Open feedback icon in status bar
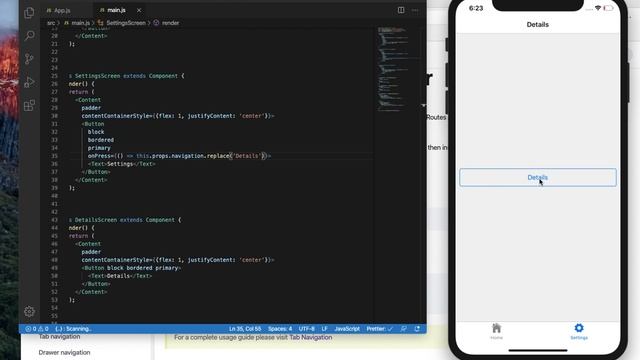The width and height of the screenshot is (640, 360). point(404,329)
